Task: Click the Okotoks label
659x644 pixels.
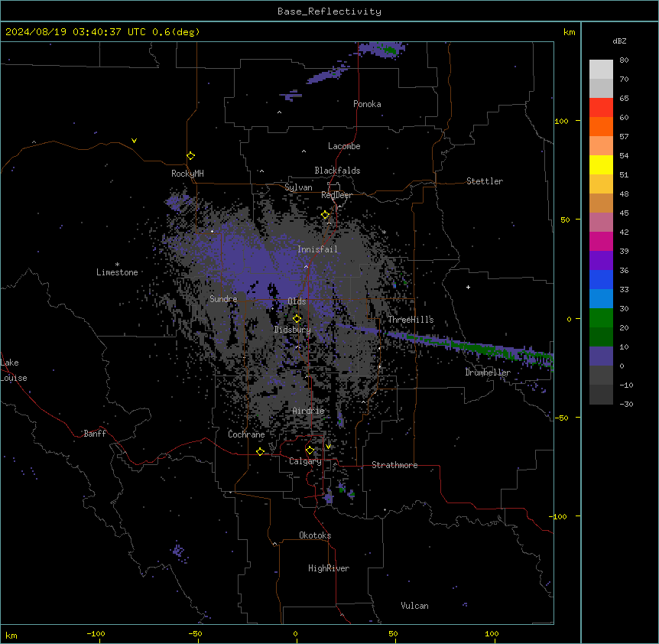Action: 315,535
